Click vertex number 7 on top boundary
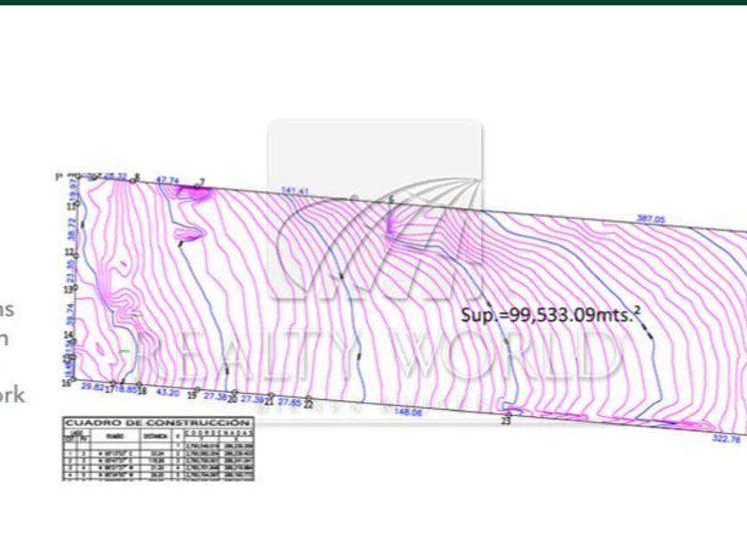Viewport: 747px width, 560px height. (x=203, y=182)
